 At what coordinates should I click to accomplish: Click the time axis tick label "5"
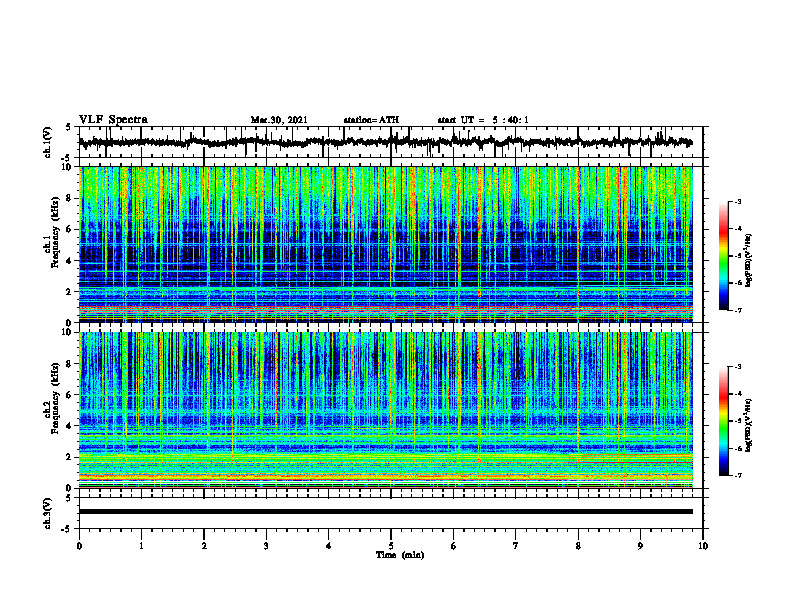pyautogui.click(x=391, y=546)
